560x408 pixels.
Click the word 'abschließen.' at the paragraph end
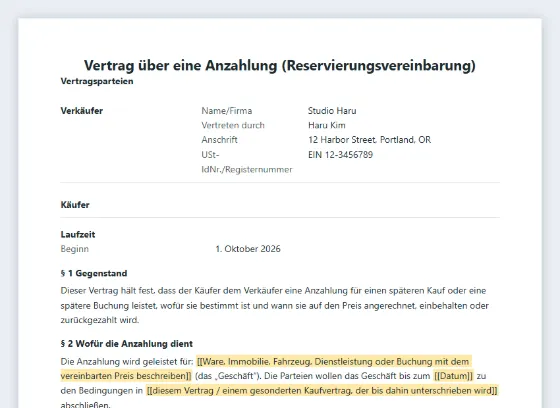click(86, 404)
